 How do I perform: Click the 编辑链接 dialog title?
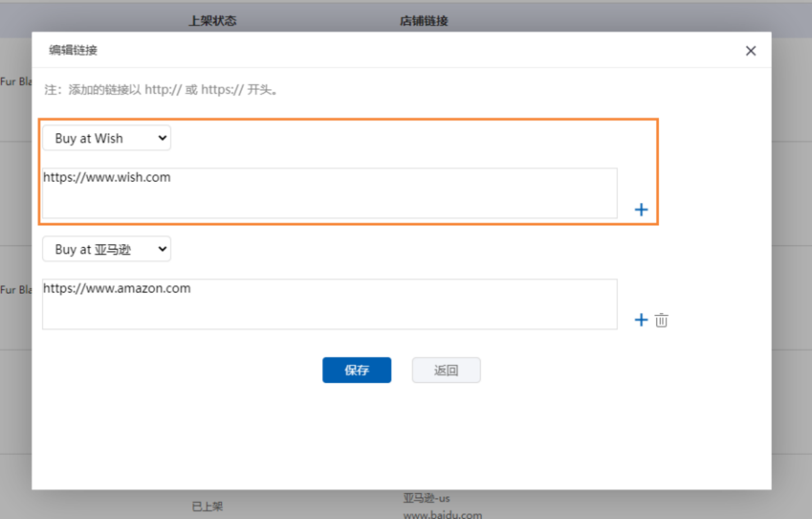pos(73,50)
